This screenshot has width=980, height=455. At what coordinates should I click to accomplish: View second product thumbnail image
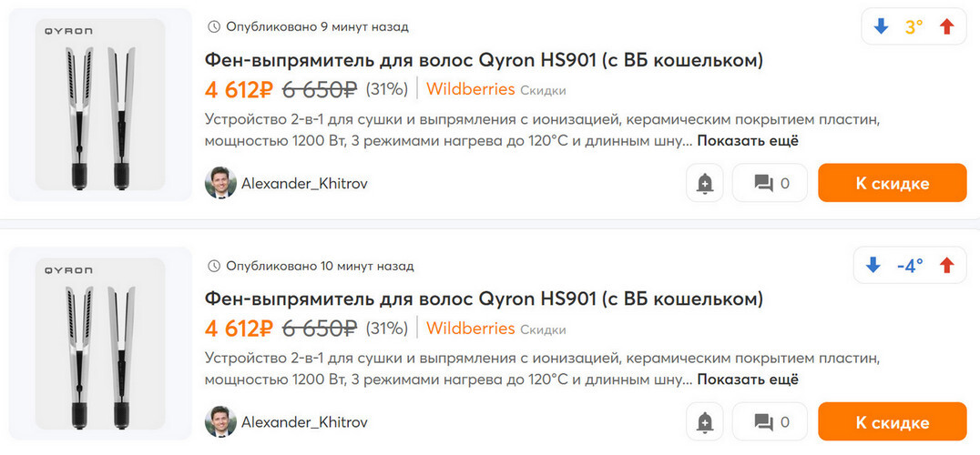click(x=100, y=344)
